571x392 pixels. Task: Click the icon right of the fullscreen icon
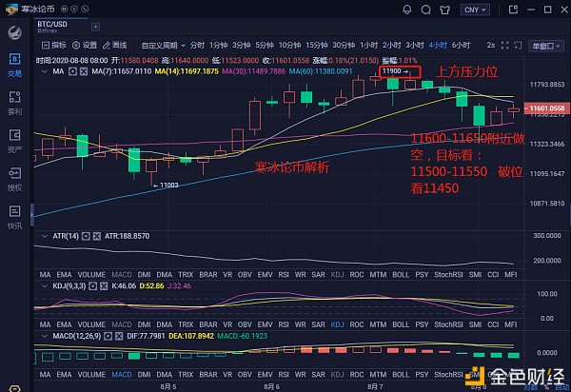(518, 45)
